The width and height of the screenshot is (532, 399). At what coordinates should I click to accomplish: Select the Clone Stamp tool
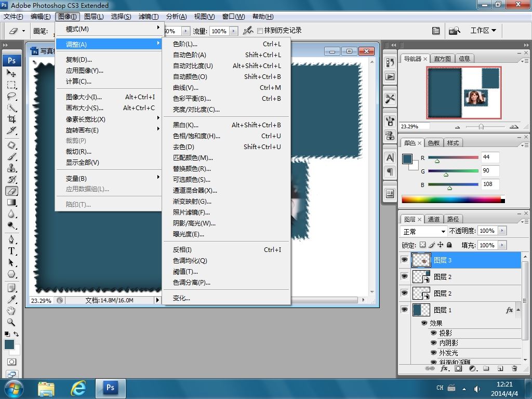click(11, 168)
